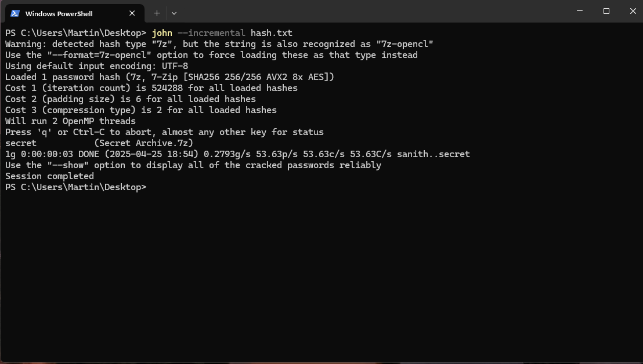643x364 pixels.
Task: Close the Windows PowerShell tab
Action: [x=132, y=13]
